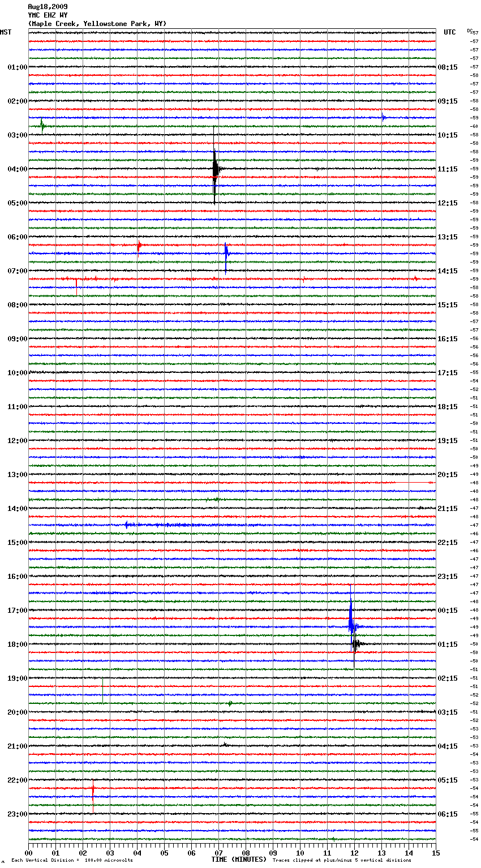Click the "15:15" UTC time label
Image resolution: width=481 pixels, height=868 pixels.
coord(448,305)
